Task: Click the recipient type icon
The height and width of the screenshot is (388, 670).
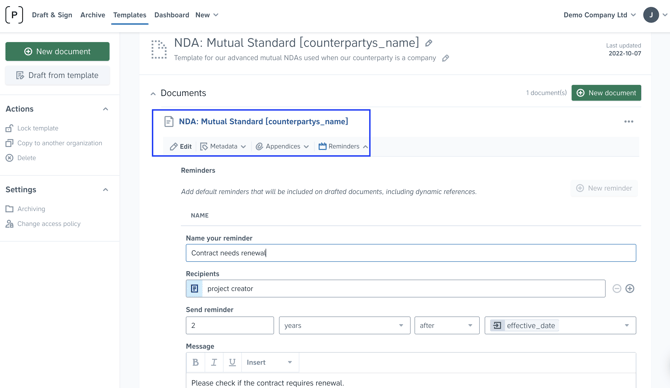Action: (x=194, y=289)
